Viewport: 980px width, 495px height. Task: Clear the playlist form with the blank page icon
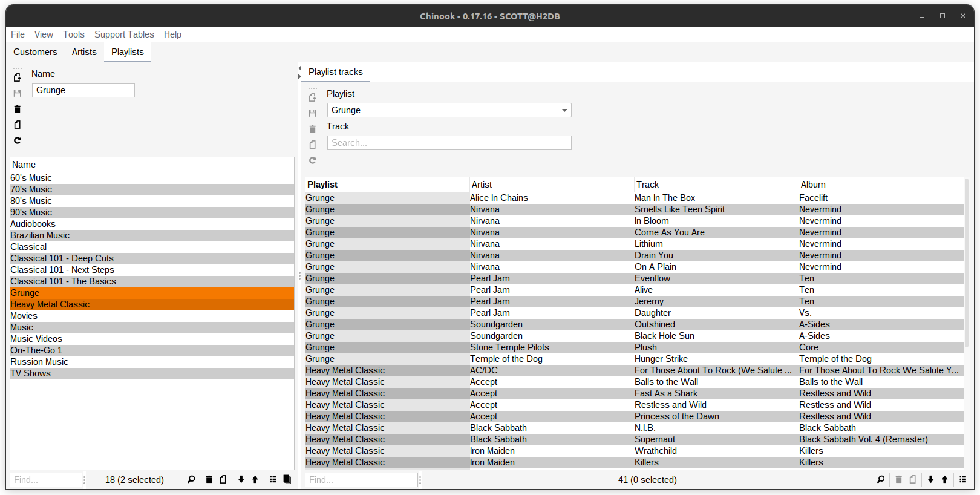point(18,125)
